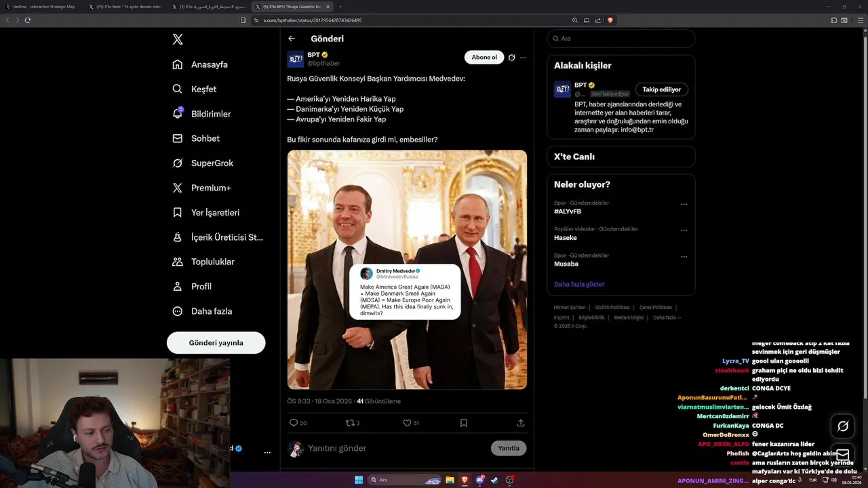This screenshot has width=868, height=488.
Task: Click bookmark icon beside the address bar
Action: [243, 20]
